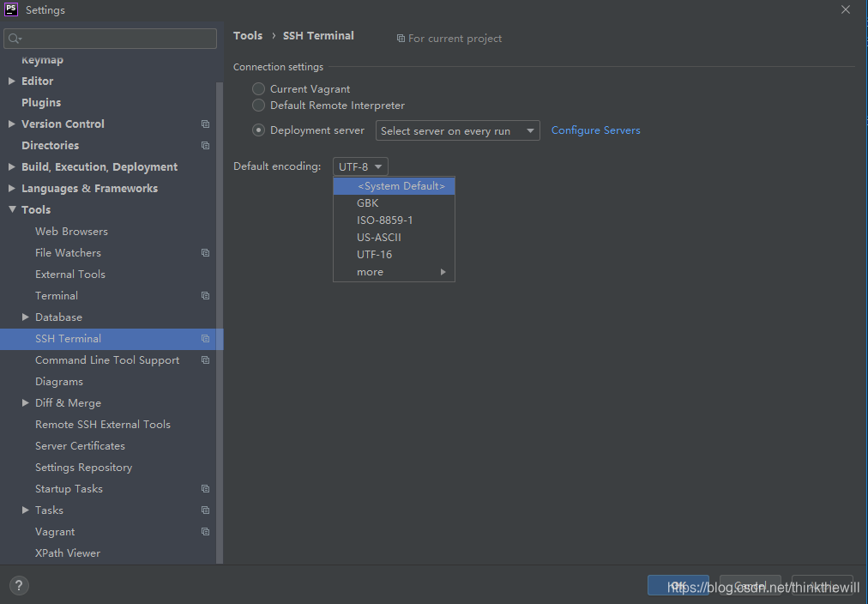
Task: Open Settings Repository page
Action: coord(83,468)
